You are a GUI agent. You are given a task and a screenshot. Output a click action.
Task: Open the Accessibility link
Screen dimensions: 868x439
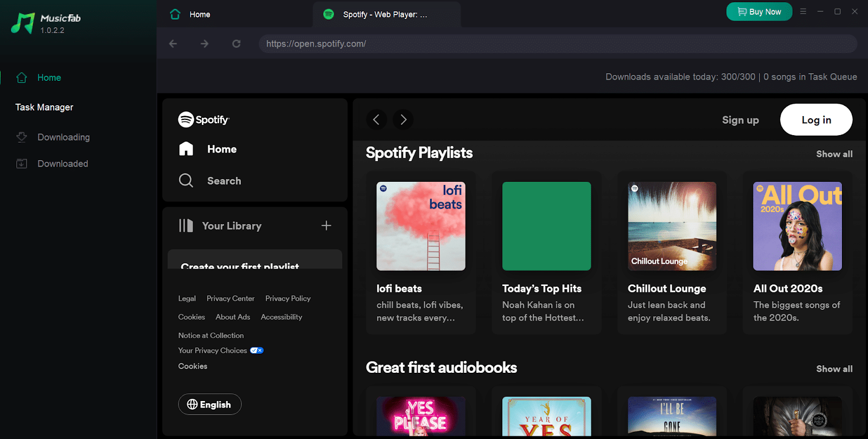click(282, 317)
